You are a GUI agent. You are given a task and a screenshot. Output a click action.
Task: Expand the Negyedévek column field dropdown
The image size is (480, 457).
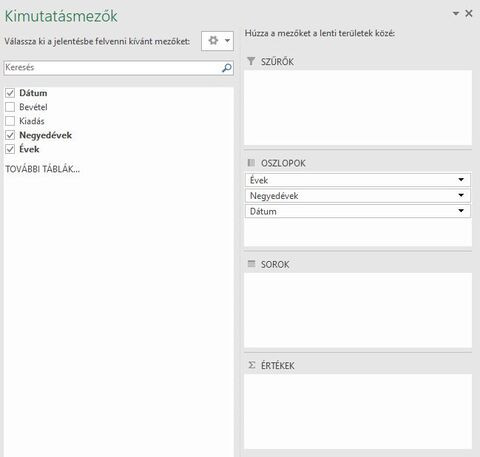pyautogui.click(x=461, y=195)
